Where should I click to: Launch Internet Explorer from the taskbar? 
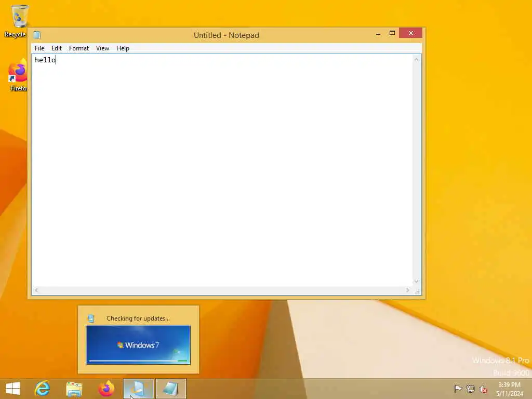coord(43,389)
